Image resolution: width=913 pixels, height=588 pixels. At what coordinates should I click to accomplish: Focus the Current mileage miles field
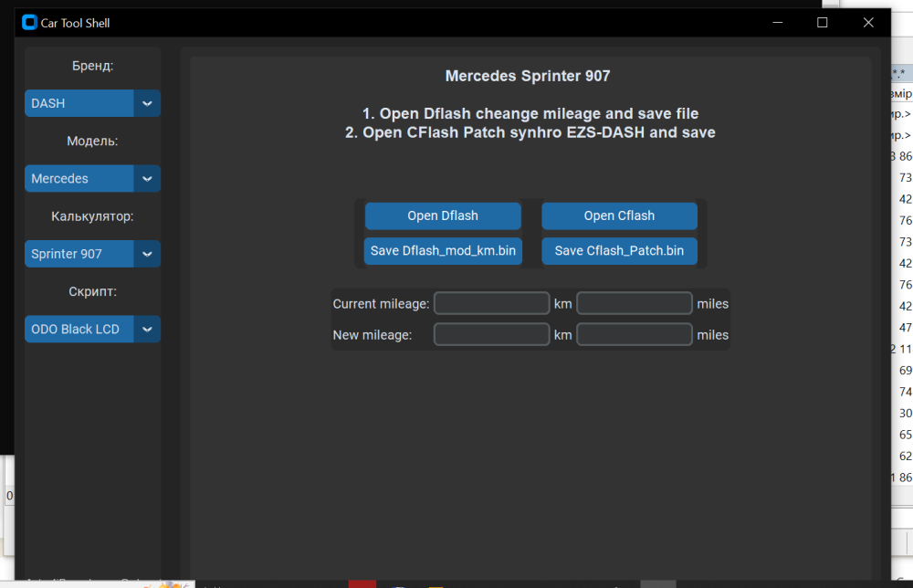click(635, 303)
